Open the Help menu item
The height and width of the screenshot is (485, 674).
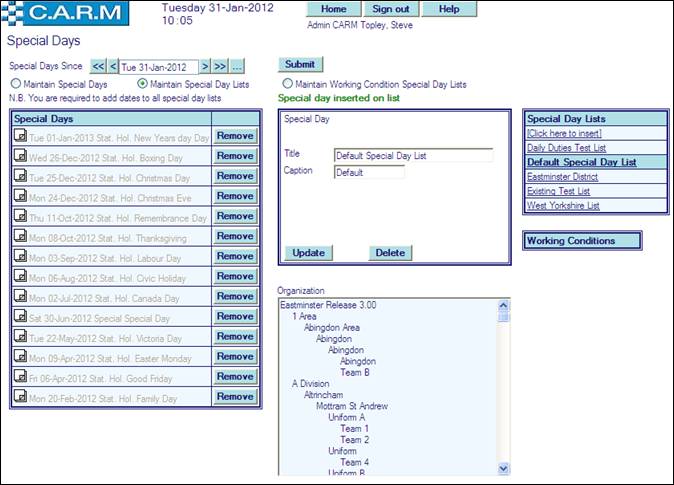(x=449, y=9)
